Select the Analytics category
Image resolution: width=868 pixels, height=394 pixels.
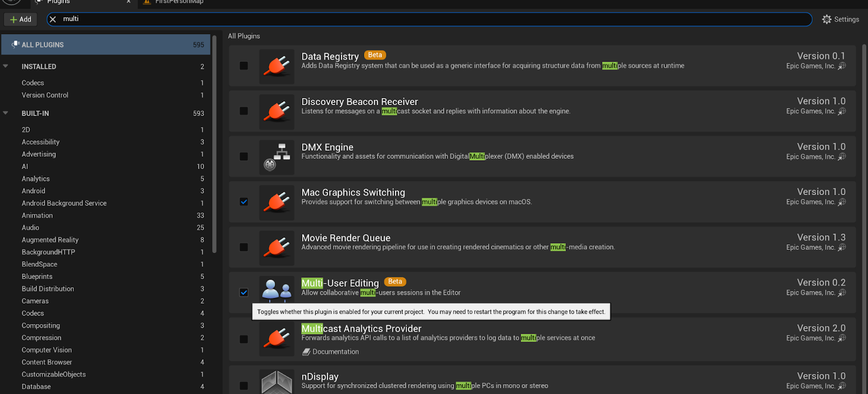(x=106, y=178)
